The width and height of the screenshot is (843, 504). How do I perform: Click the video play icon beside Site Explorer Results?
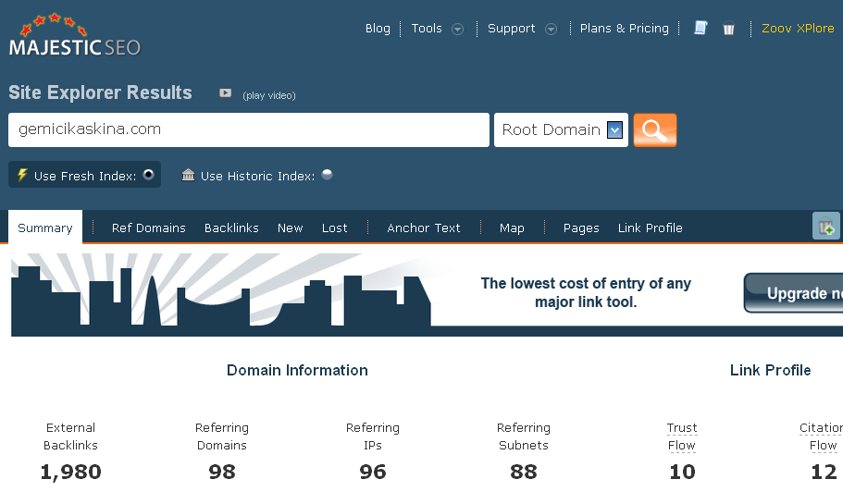pyautogui.click(x=225, y=93)
